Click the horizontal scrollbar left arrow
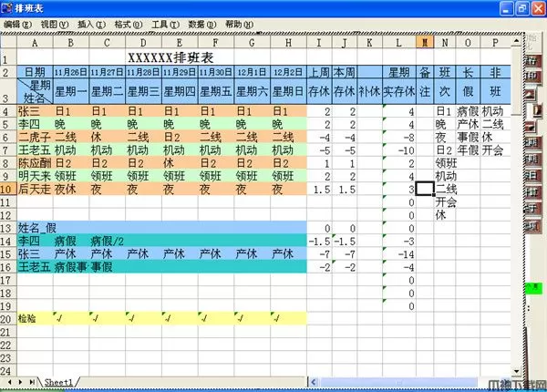547x392 pixels. click(314, 382)
